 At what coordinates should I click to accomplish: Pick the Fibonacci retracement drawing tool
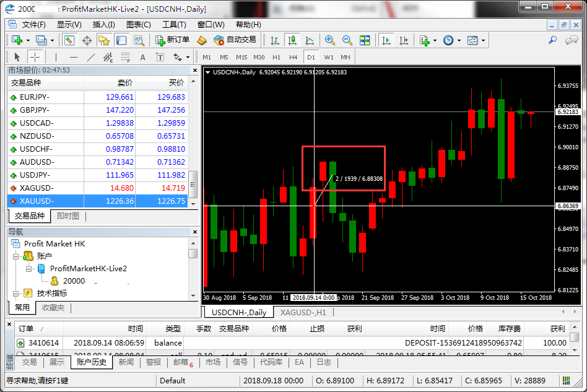126,58
